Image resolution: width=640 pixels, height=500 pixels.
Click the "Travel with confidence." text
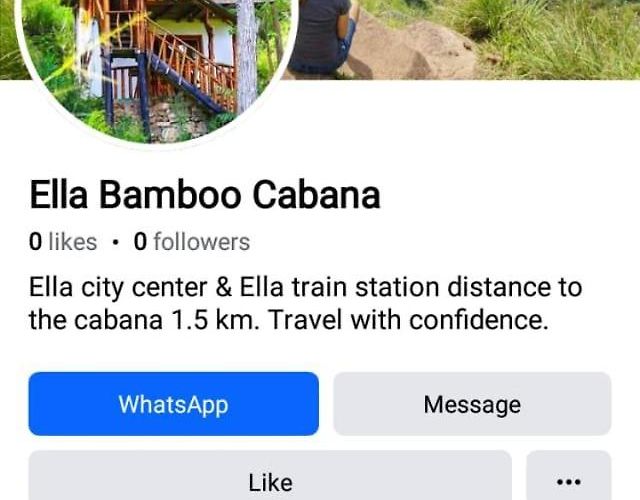tap(407, 320)
